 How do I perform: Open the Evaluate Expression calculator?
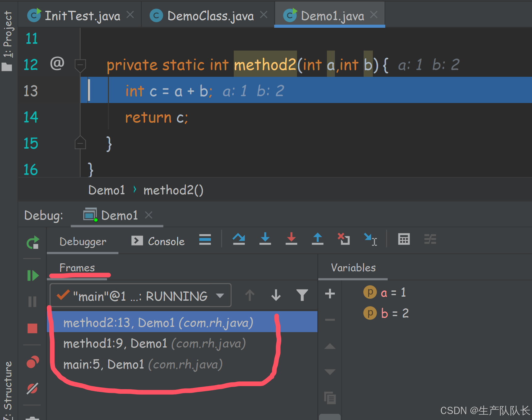pos(404,239)
